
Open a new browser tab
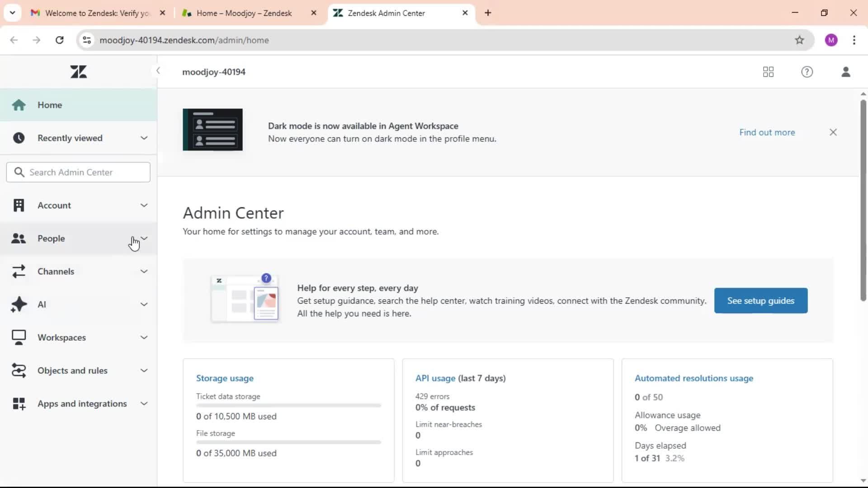click(x=488, y=13)
